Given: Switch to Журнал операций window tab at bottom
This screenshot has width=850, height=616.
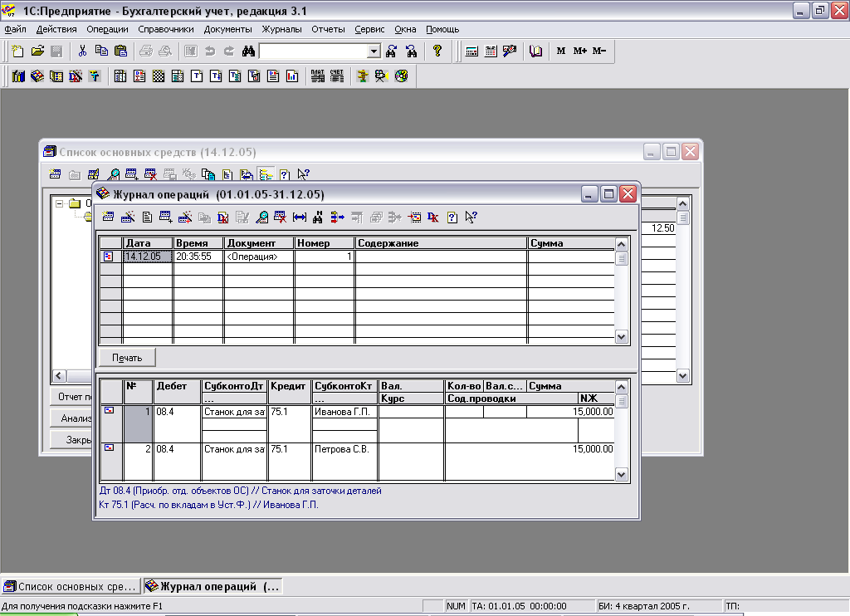Looking at the screenshot, I should click(212, 586).
